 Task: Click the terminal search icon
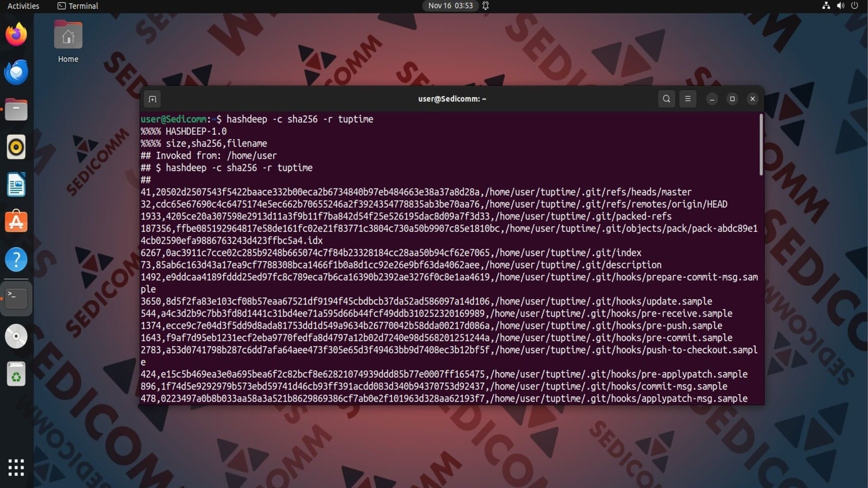coord(666,99)
